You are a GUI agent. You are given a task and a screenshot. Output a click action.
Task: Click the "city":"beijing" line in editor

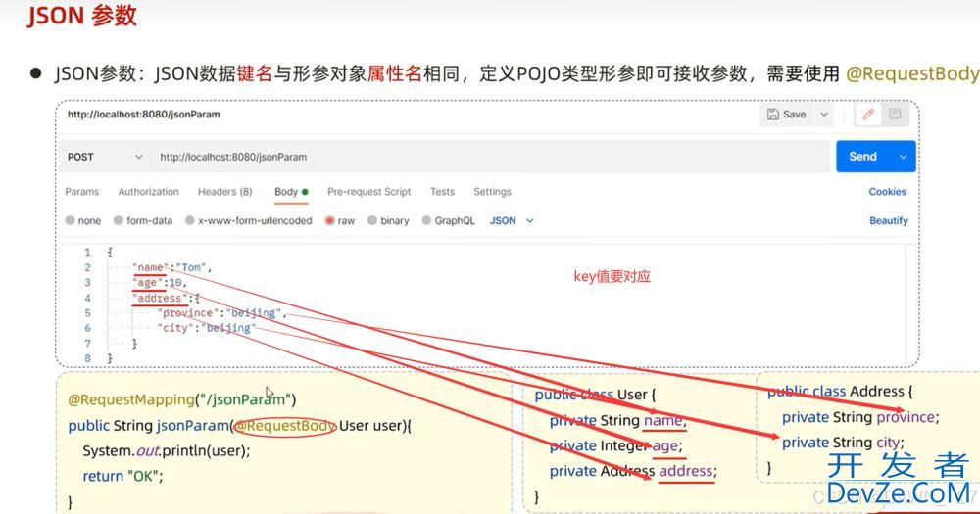(x=206, y=328)
